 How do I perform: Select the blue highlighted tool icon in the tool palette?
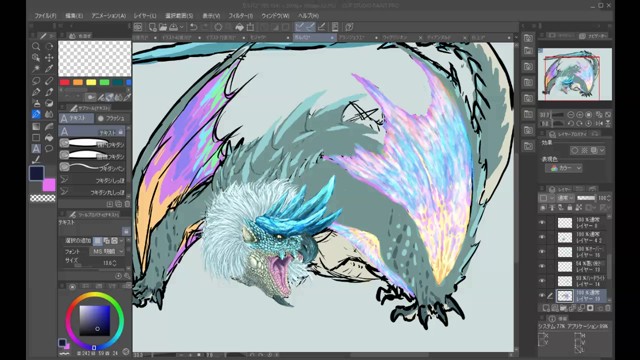pos(36,114)
